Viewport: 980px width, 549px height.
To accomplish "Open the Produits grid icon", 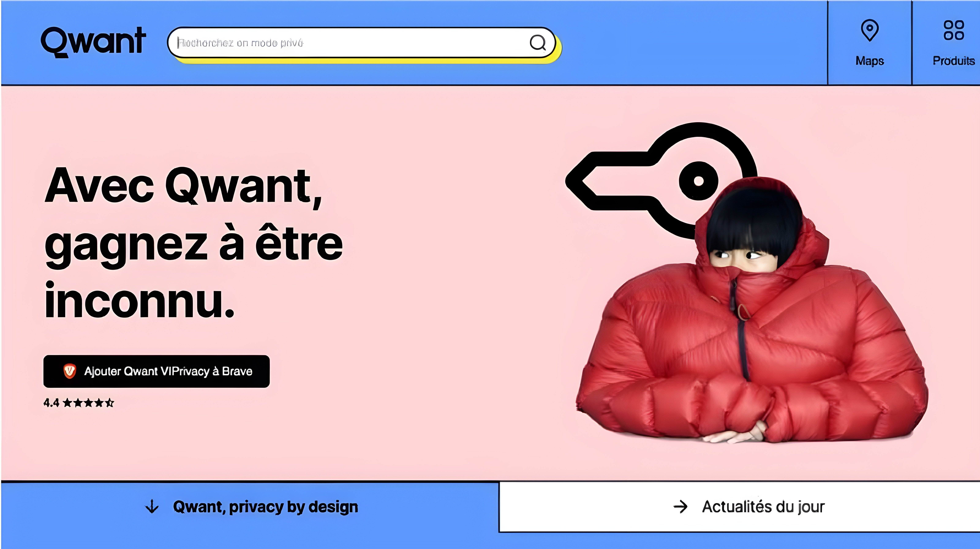I will tap(954, 30).
